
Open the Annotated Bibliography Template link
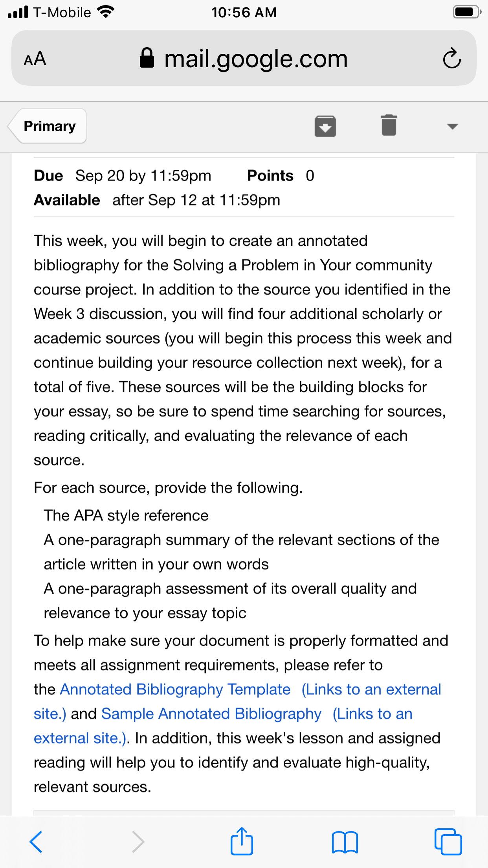click(175, 690)
